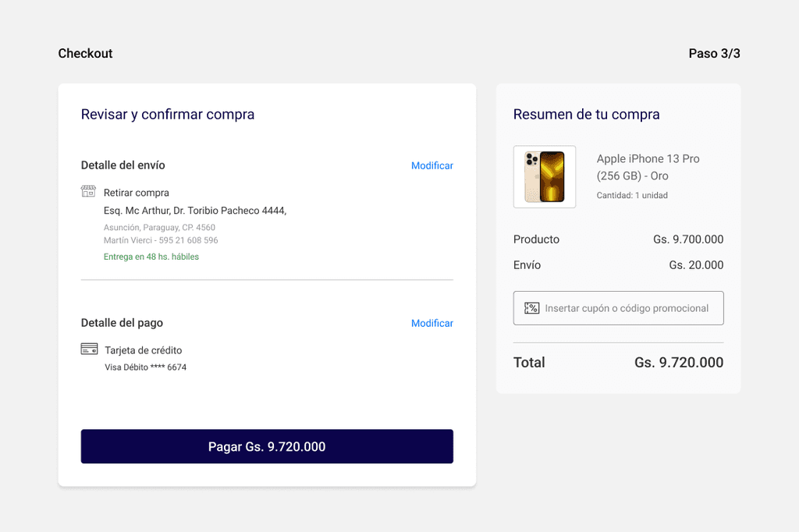Click the Paso 3/3 step indicator

click(x=714, y=54)
